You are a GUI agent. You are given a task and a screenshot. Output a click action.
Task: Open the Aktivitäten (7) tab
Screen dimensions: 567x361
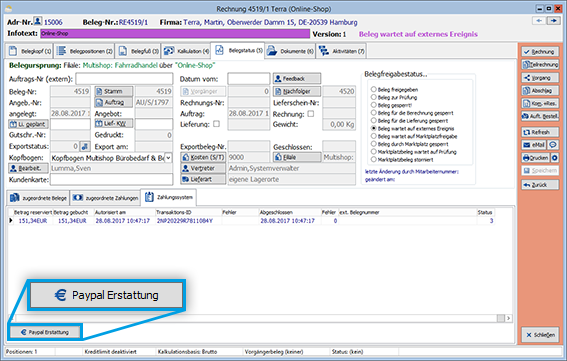[x=342, y=51]
